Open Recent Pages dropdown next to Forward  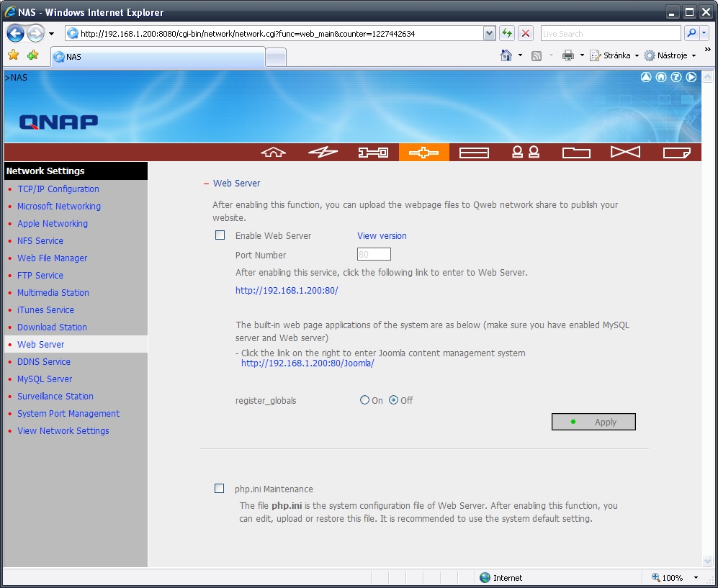coord(51,34)
